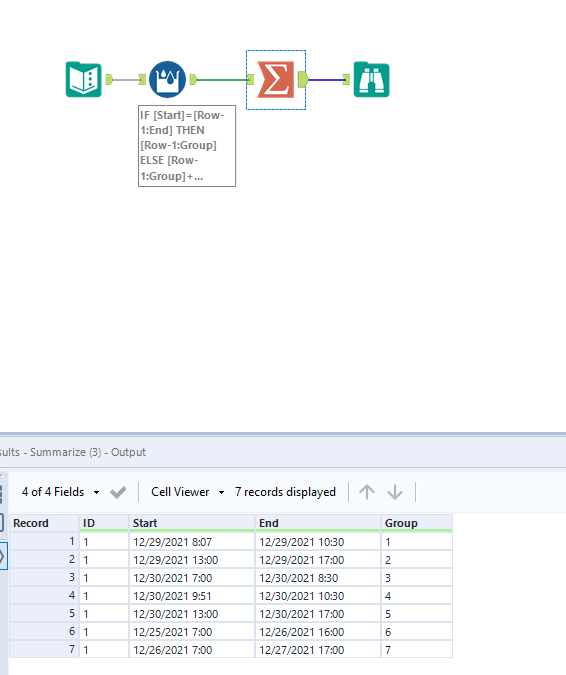Click the Start column header
This screenshot has height=675, width=566.
pos(192,523)
